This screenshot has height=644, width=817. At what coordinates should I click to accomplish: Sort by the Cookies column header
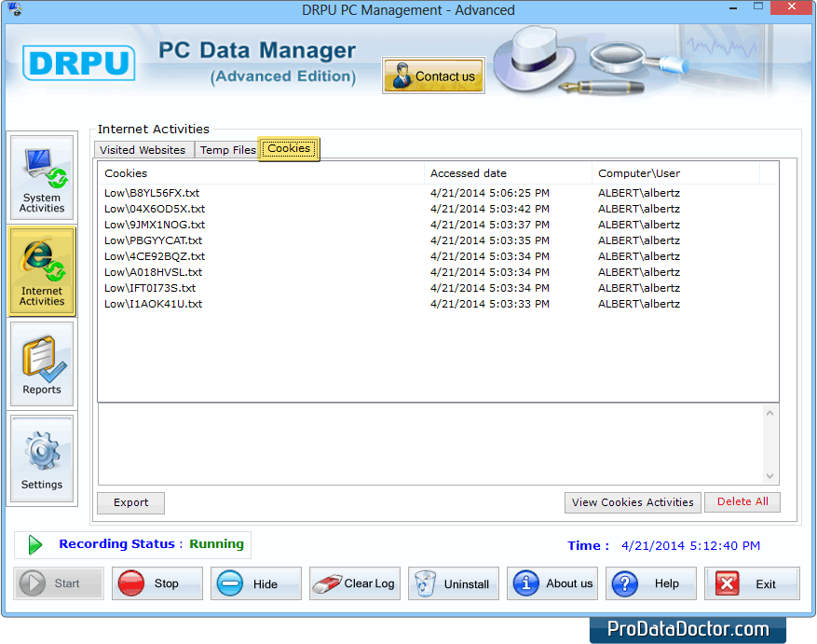tap(261, 173)
